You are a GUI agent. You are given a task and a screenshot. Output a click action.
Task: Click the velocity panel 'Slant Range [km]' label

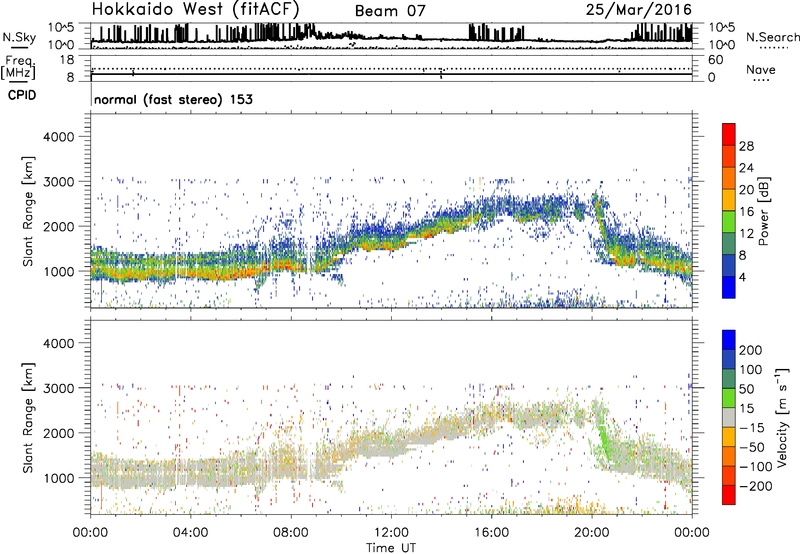click(28, 417)
